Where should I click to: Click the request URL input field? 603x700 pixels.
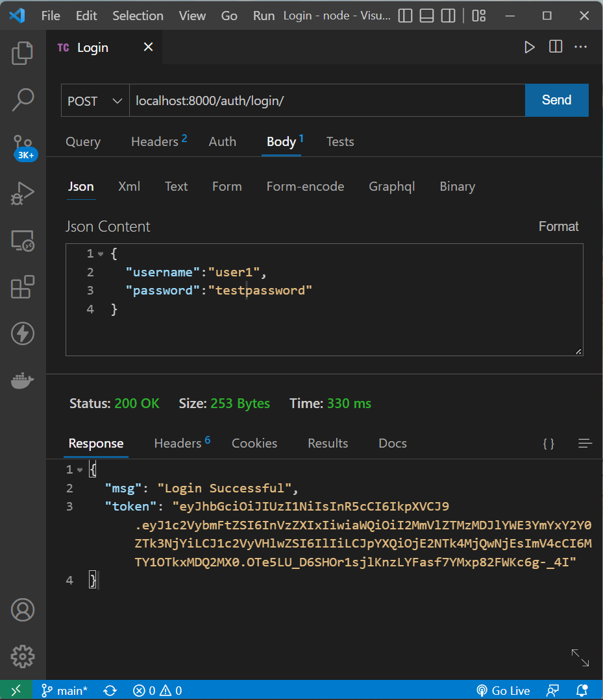click(x=325, y=100)
